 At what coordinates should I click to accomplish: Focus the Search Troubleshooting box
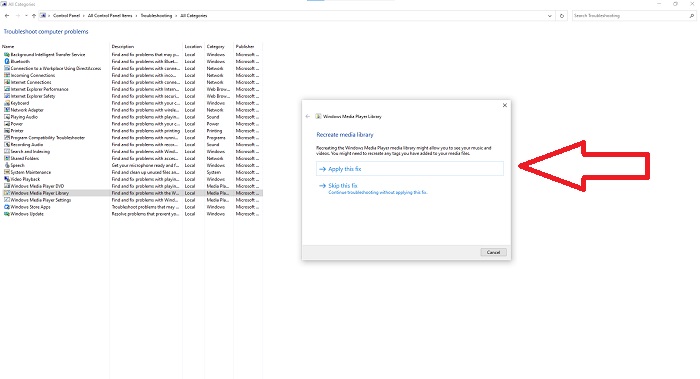click(629, 16)
